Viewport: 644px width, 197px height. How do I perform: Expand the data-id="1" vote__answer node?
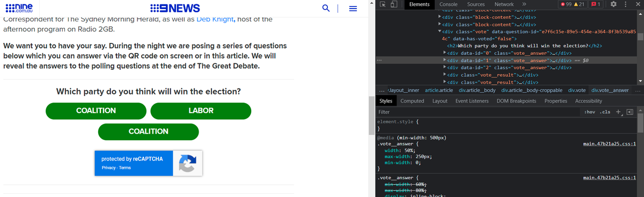click(x=444, y=61)
